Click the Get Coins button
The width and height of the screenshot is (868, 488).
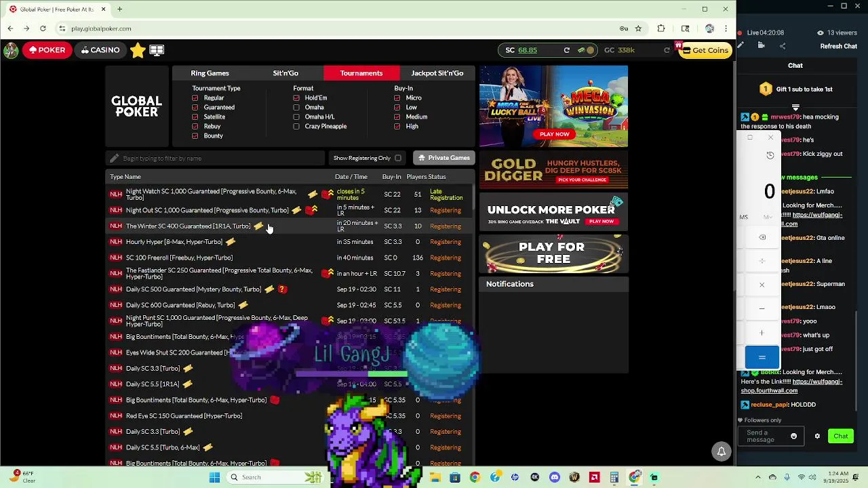click(x=706, y=50)
